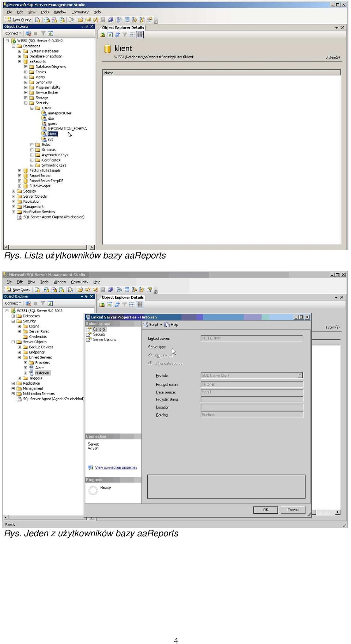Open the Tools menu in the klient details window

click(45, 12)
